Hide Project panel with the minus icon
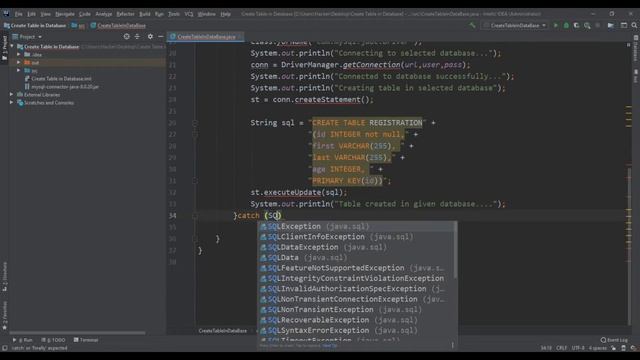 [160, 36]
